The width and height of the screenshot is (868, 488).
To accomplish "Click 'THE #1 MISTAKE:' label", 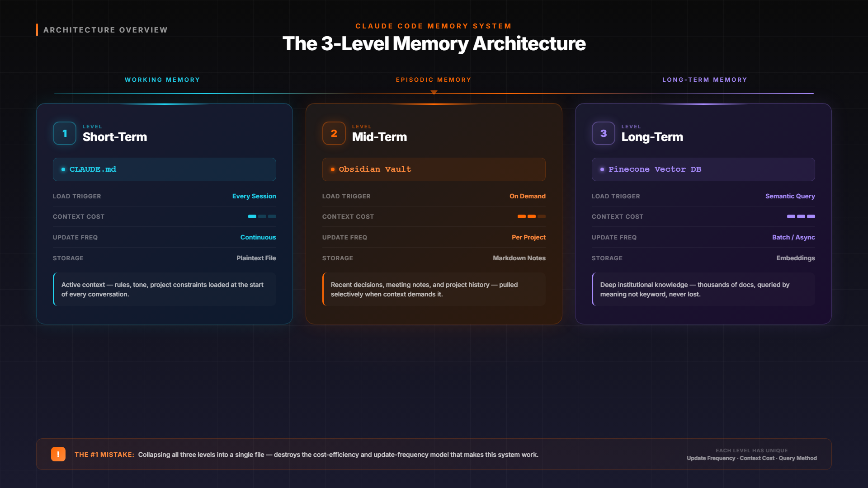I will pyautogui.click(x=104, y=455).
